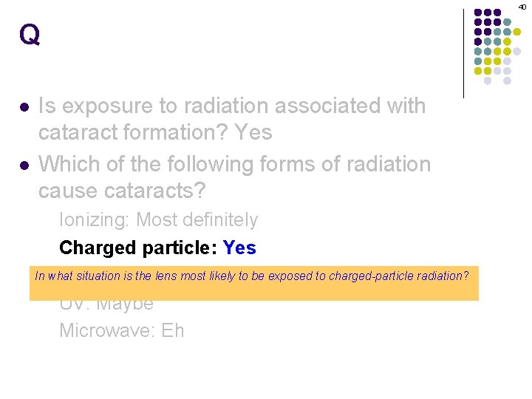Click the line 'cataract formation? Yes'

(x=155, y=132)
